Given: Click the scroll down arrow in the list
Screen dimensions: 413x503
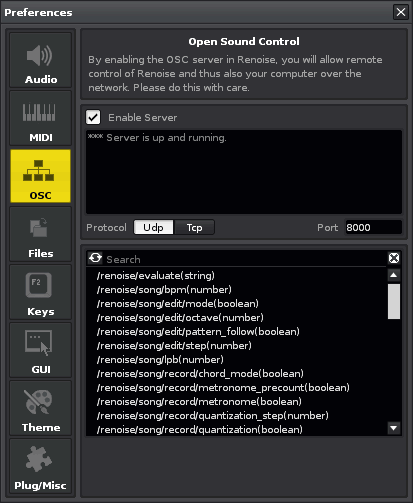Looking at the screenshot, I should point(394,428).
